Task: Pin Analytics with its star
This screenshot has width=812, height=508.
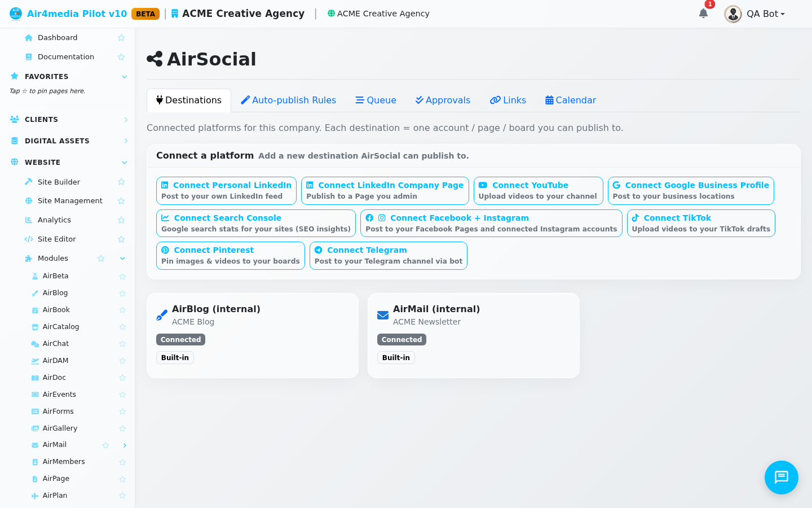Action: click(x=121, y=220)
